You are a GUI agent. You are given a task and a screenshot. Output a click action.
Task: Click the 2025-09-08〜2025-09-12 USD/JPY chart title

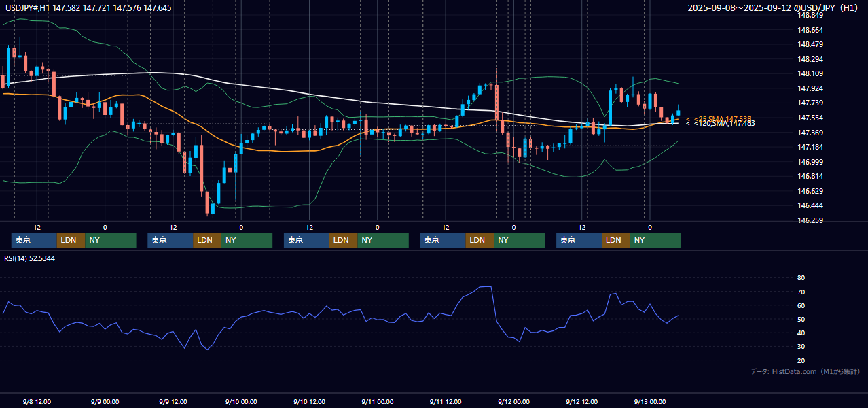pyautogui.click(x=774, y=8)
